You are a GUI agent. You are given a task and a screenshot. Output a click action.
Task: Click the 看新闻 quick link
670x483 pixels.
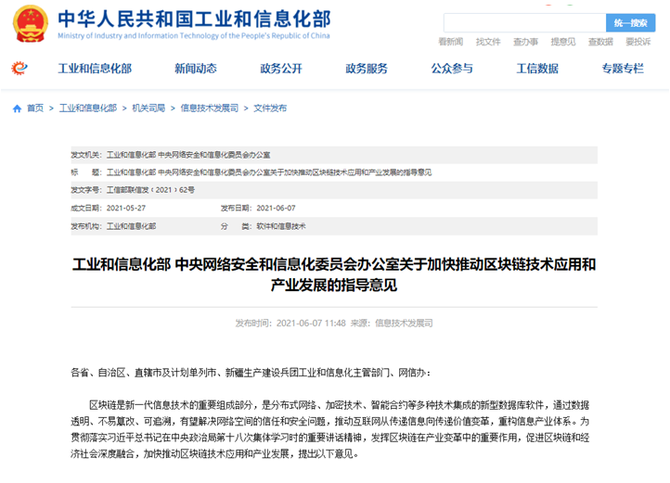[451, 42]
